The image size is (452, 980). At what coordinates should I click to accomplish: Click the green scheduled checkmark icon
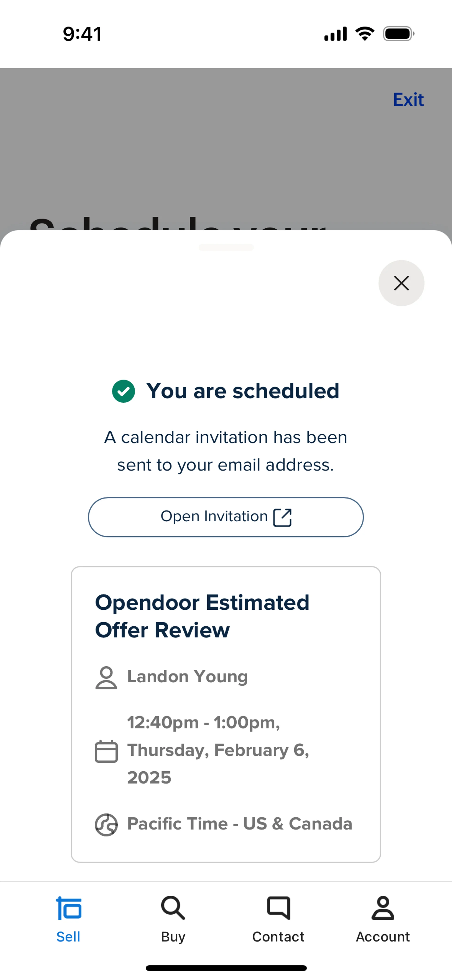(123, 391)
